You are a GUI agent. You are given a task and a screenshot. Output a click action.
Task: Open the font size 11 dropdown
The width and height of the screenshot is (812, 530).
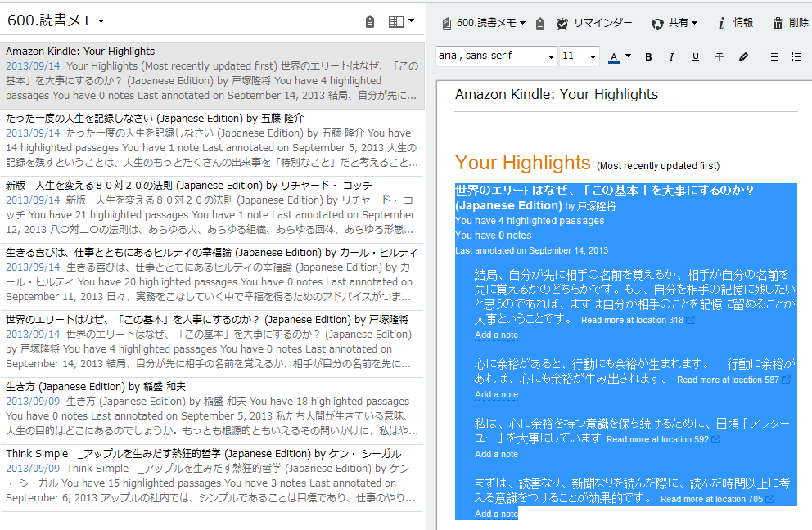[x=579, y=56]
